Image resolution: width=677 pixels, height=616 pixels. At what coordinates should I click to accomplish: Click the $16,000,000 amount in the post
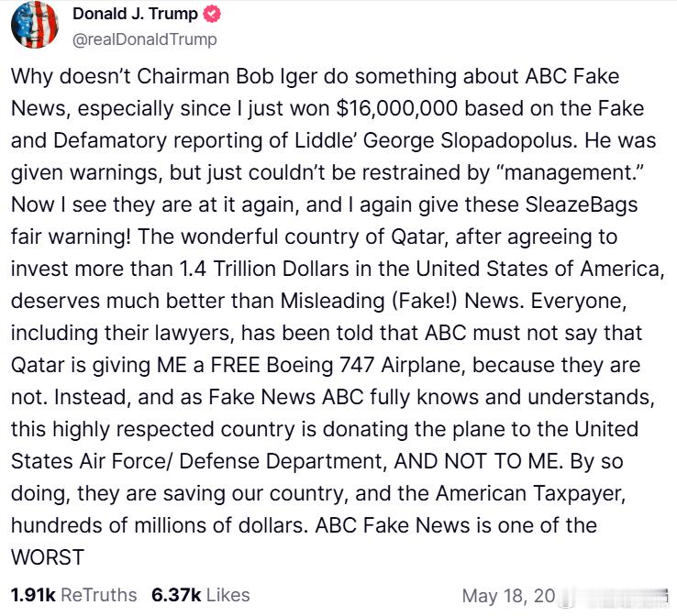[x=397, y=108]
